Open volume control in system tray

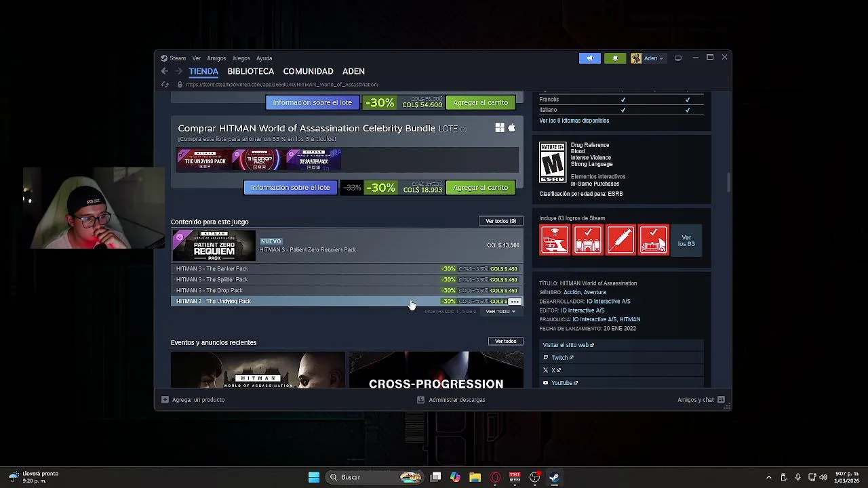823,477
